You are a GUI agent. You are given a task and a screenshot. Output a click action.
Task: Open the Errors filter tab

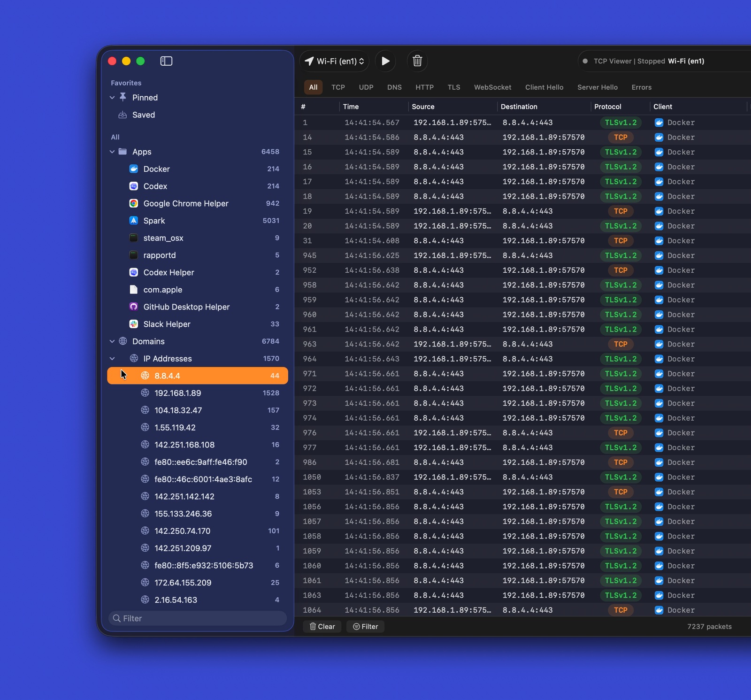[641, 87]
